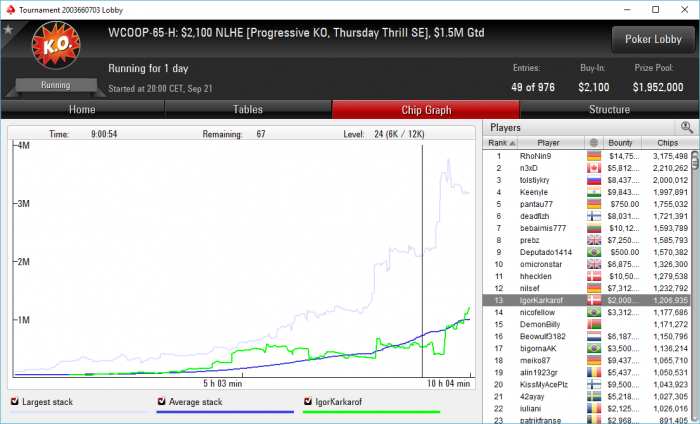Click omicronstar's UK flag icon
Image resolution: width=700 pixels, height=424 pixels.
594,265
